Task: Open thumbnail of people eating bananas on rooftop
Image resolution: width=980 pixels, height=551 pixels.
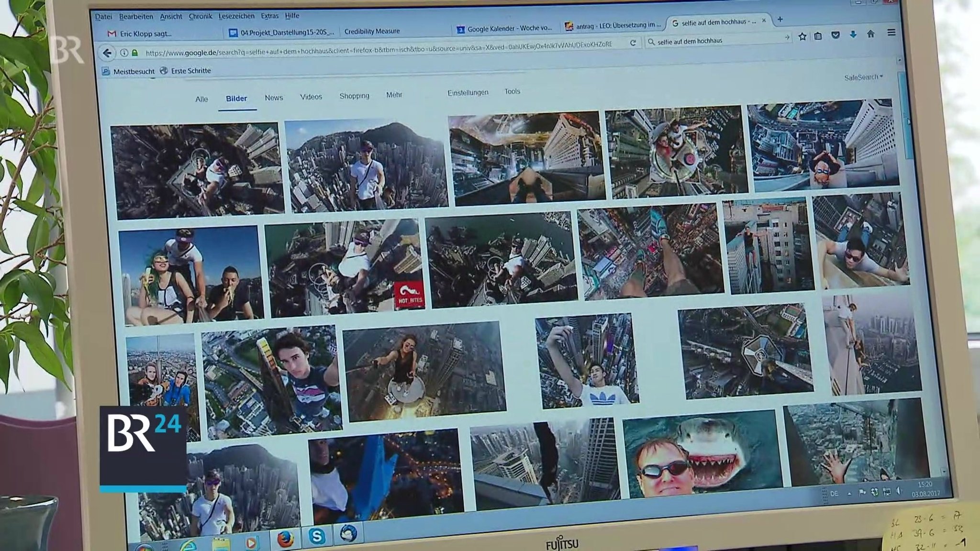Action: tap(190, 275)
